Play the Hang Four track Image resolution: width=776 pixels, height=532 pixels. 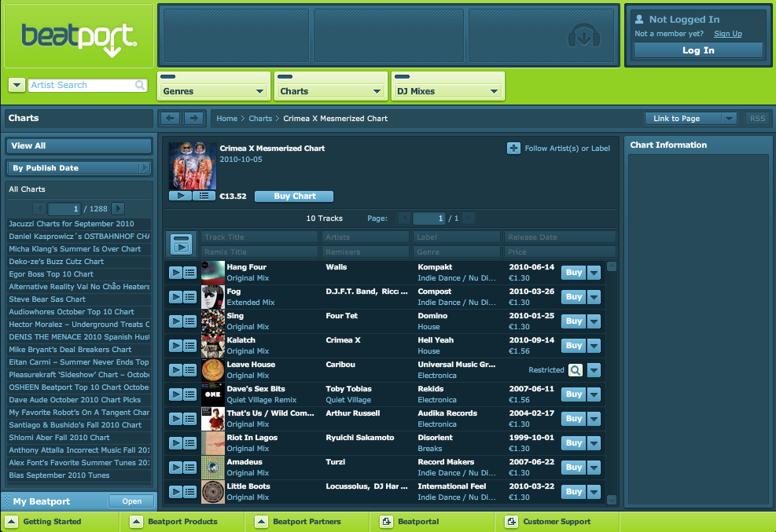pyautogui.click(x=175, y=273)
